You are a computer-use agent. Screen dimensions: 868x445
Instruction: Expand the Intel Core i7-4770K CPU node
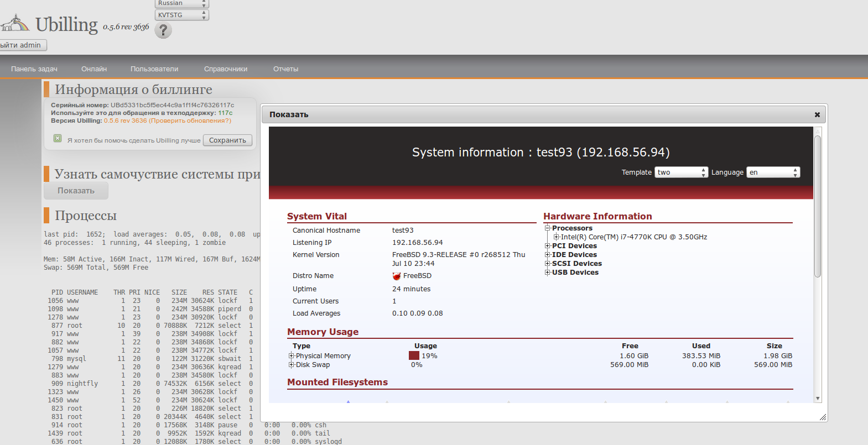pos(556,237)
